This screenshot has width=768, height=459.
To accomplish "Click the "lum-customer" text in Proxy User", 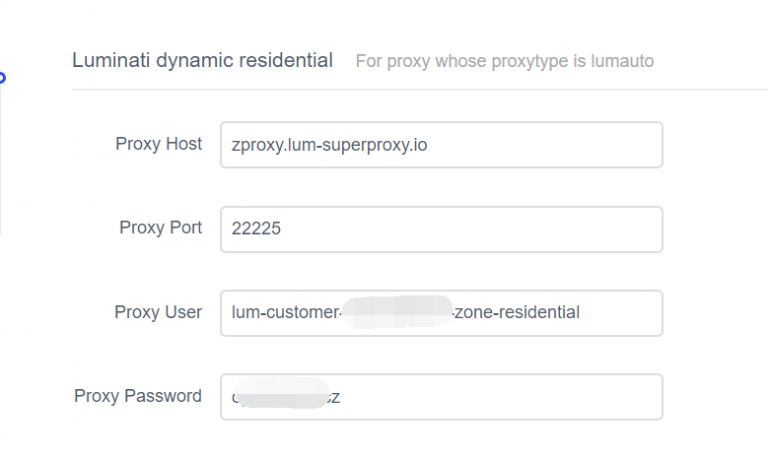I will click(284, 313).
